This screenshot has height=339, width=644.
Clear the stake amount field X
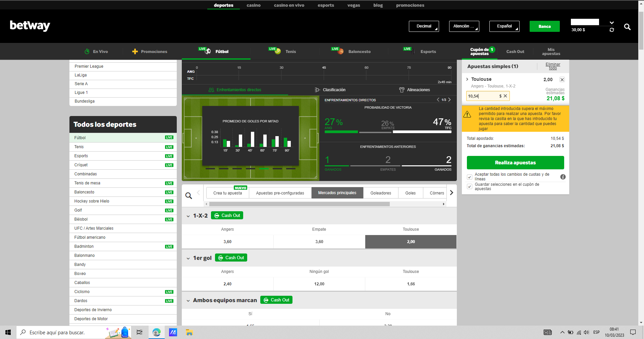tap(505, 96)
